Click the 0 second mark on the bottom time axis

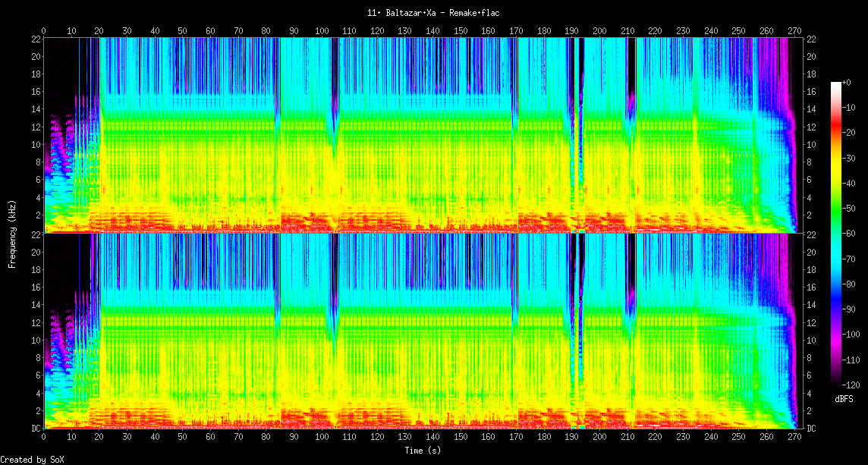click(44, 437)
